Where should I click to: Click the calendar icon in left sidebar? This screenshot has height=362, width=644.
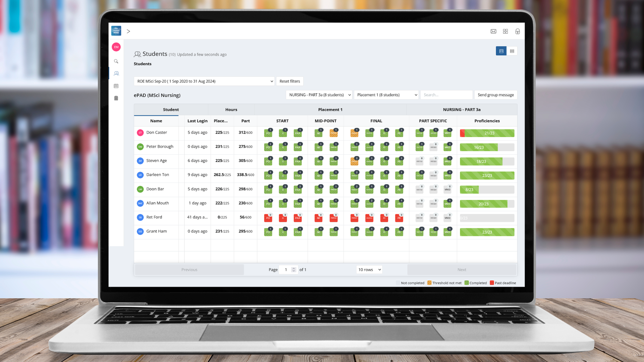tap(116, 86)
